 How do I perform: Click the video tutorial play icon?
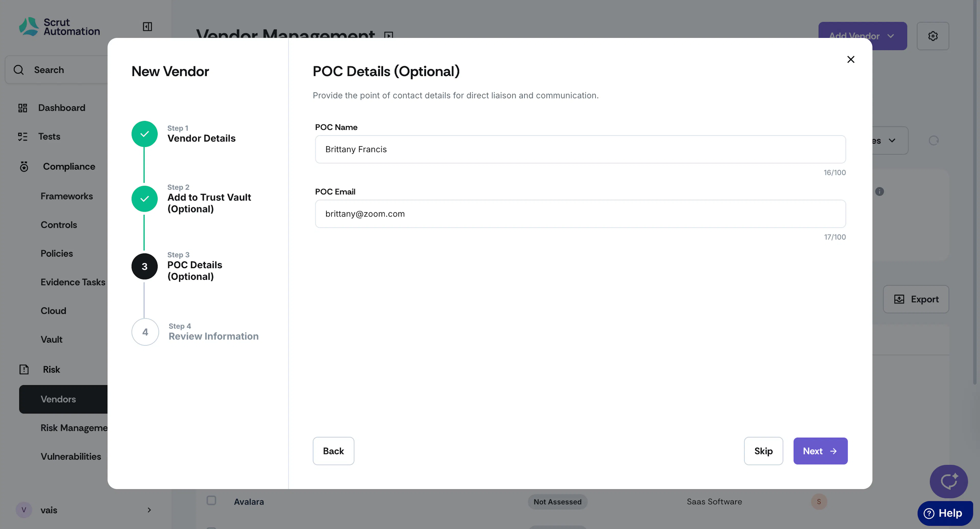[x=388, y=35]
